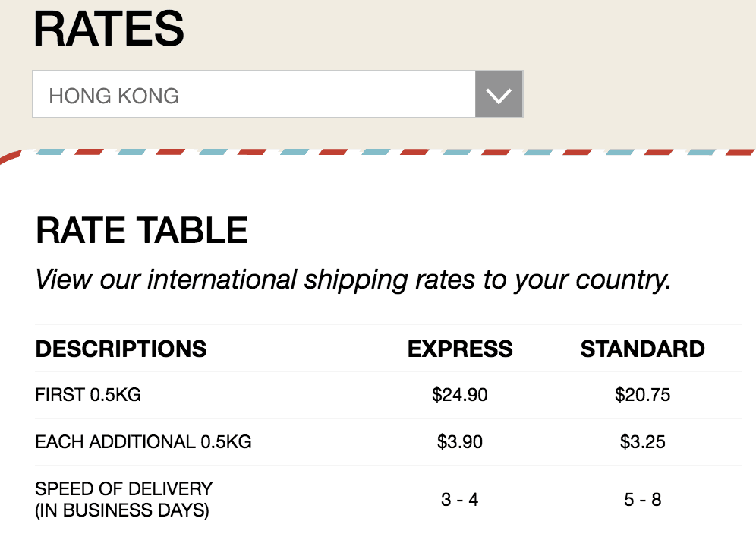The height and width of the screenshot is (556, 756).
Task: Click the FIRST 0.5KG row label
Action: (88, 395)
